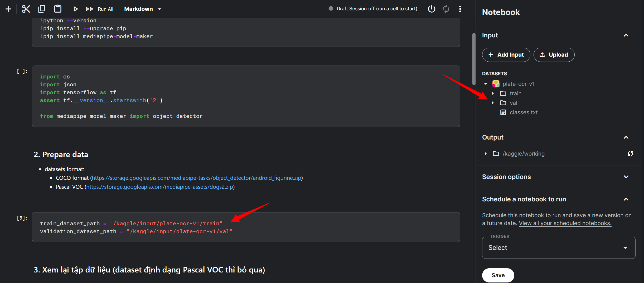Restart session with the refresh icon
Viewport: 644px width, 283px height.
[x=446, y=9]
